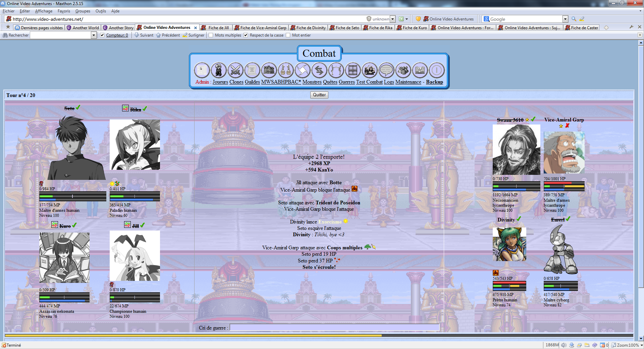Click the Cri de guerre input field
Image resolution: width=644 pixels, height=349 pixels.
click(x=334, y=328)
